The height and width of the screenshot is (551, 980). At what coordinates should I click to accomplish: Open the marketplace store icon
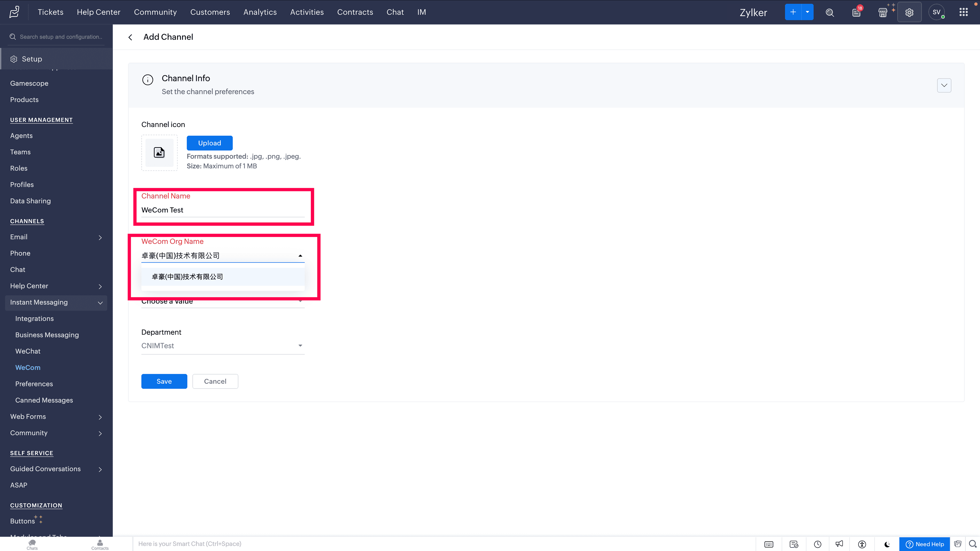click(x=883, y=13)
